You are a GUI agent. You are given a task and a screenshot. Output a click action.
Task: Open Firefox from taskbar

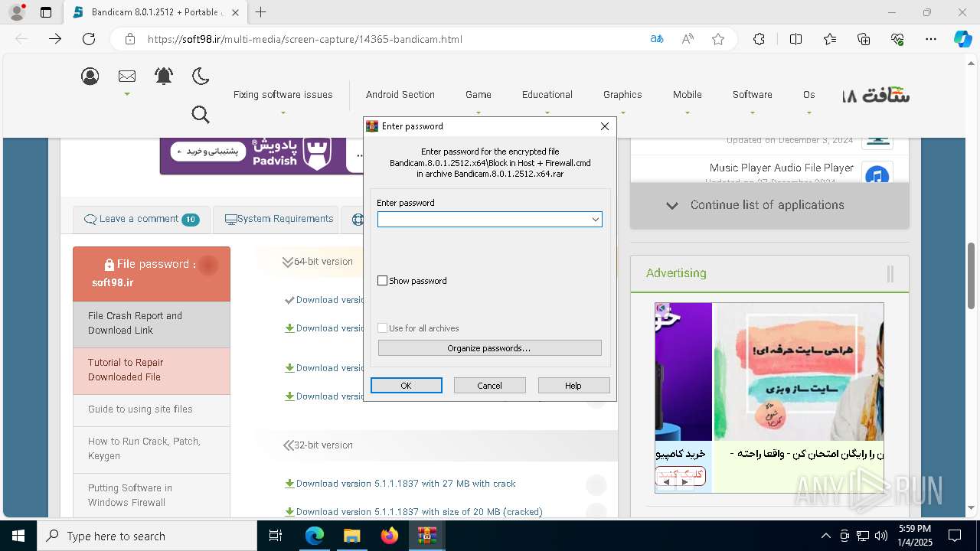389,536
